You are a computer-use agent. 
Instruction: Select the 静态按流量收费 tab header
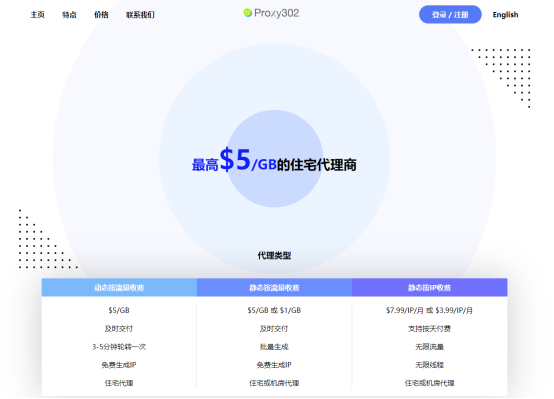274,287
